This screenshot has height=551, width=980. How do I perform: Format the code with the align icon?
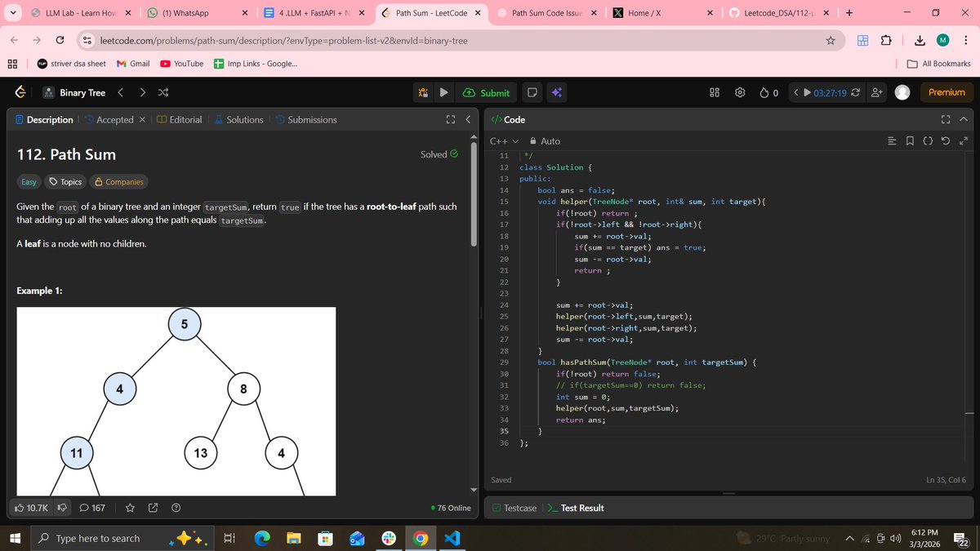click(892, 141)
